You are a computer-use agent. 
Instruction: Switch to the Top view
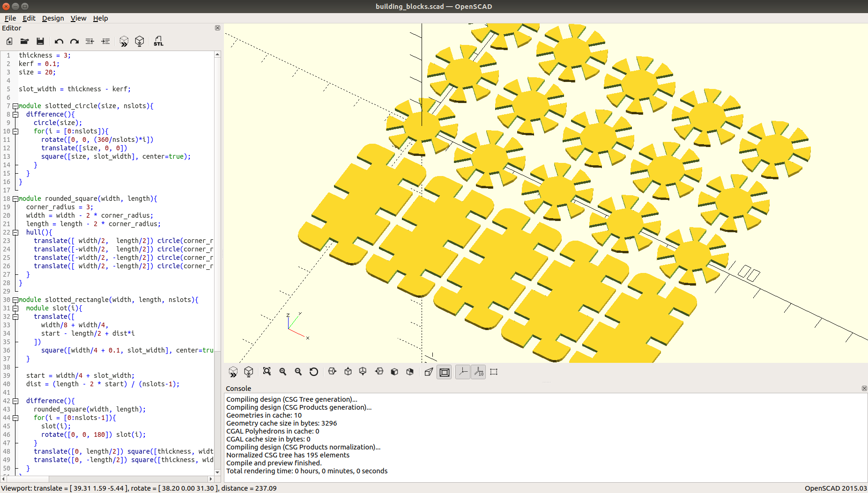click(x=348, y=372)
